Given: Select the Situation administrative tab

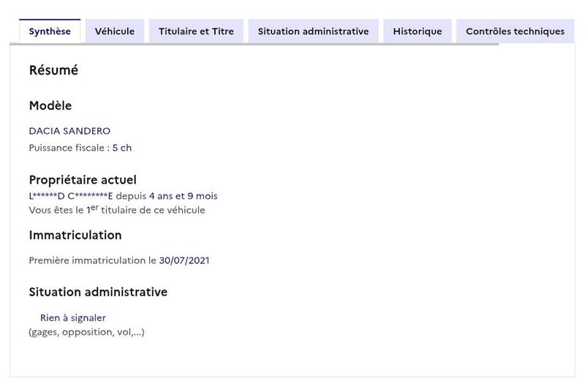Looking at the screenshot, I should point(314,31).
